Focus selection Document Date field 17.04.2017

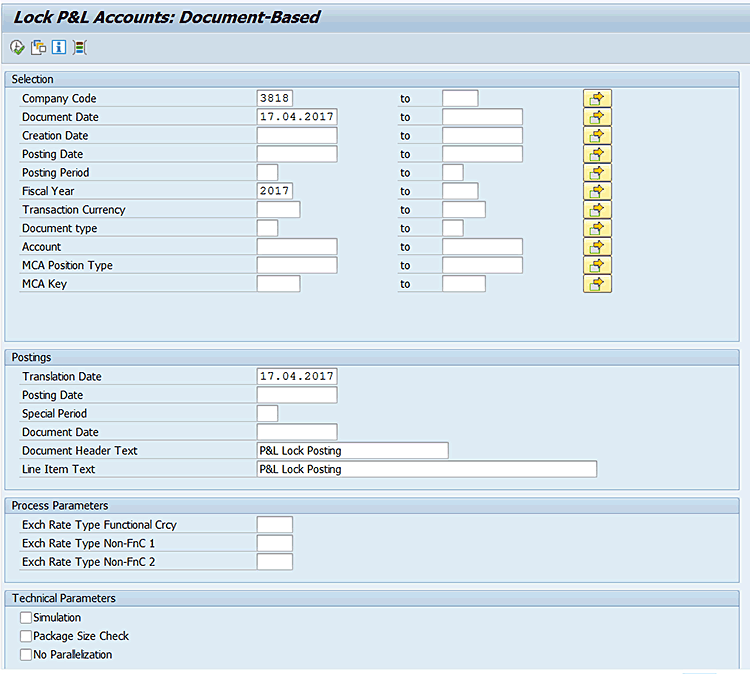[297, 117]
